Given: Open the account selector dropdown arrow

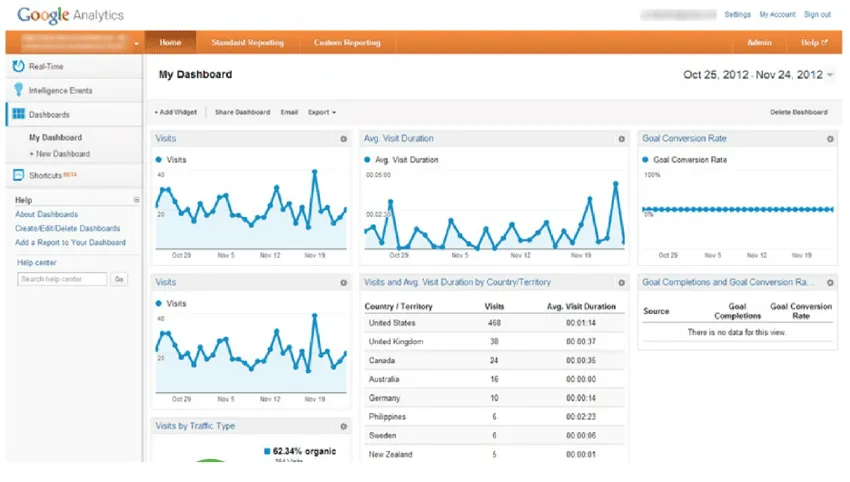Looking at the screenshot, I should tap(137, 43).
